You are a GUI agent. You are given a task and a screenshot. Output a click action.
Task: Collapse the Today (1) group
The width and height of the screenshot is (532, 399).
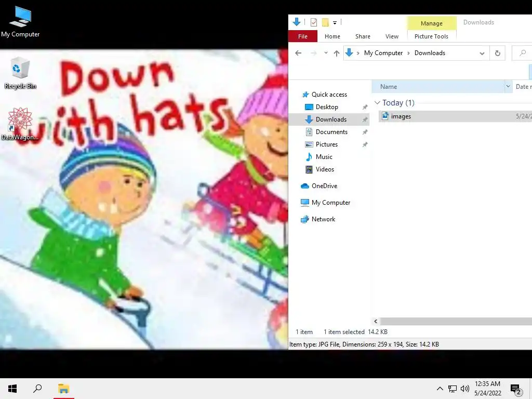click(x=377, y=103)
